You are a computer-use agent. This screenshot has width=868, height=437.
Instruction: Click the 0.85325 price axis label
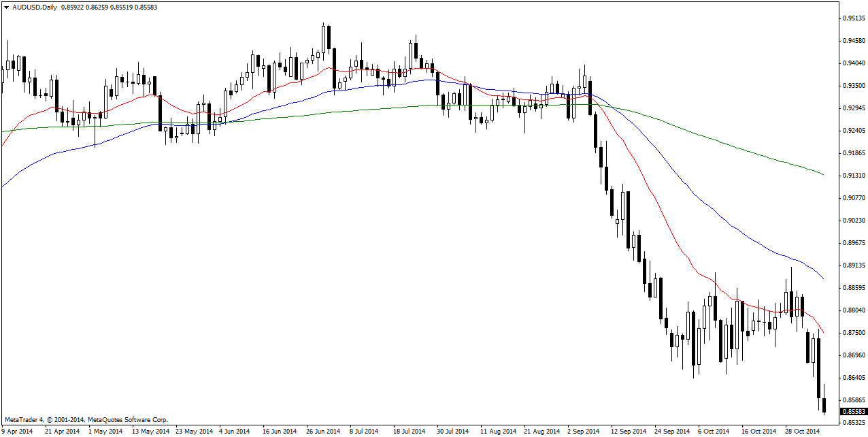tap(853, 423)
